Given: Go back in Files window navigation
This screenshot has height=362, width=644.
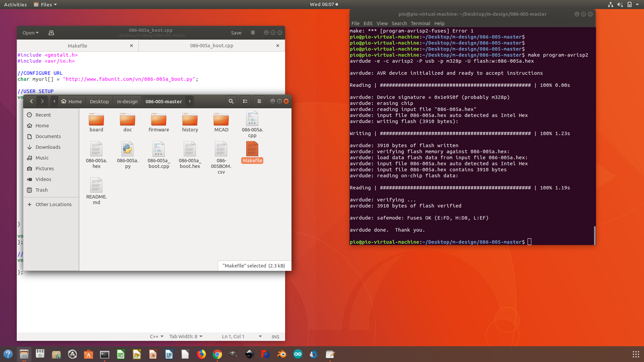Looking at the screenshot, I should tap(31, 101).
